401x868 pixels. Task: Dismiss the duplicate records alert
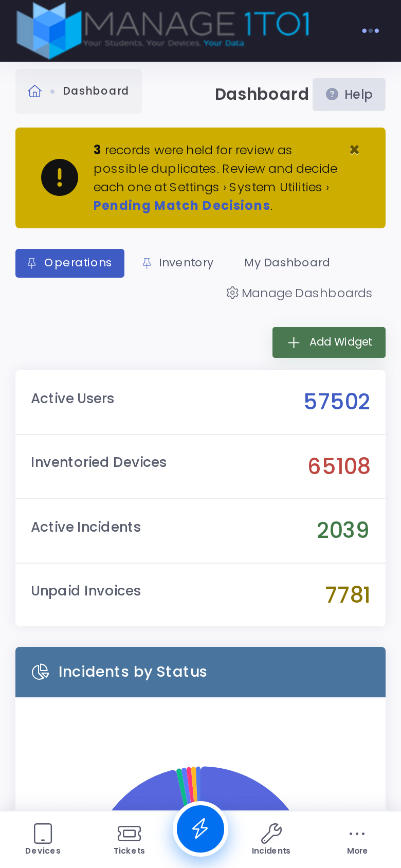(354, 150)
